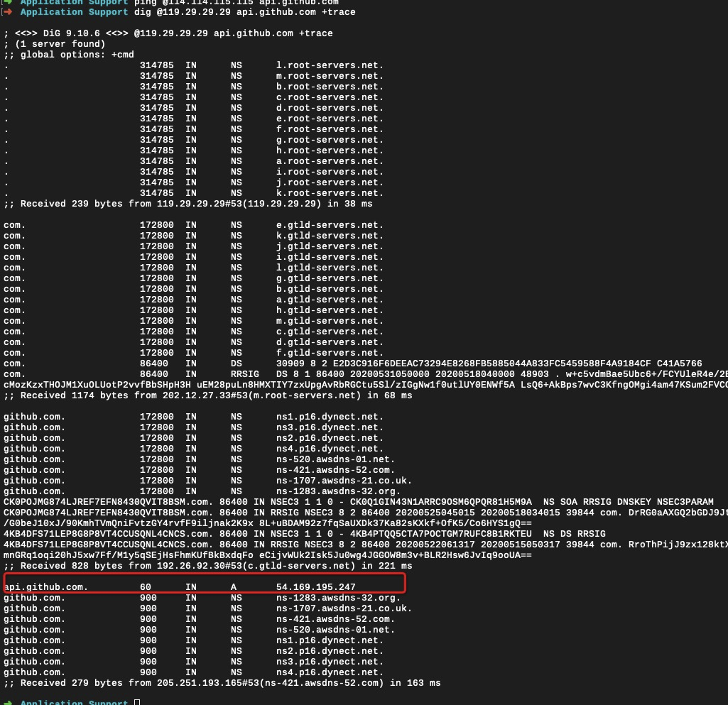Click ns-1283.awsdns-32.org. with TTL 172800
The width and height of the screenshot is (728, 705).
coord(338,491)
